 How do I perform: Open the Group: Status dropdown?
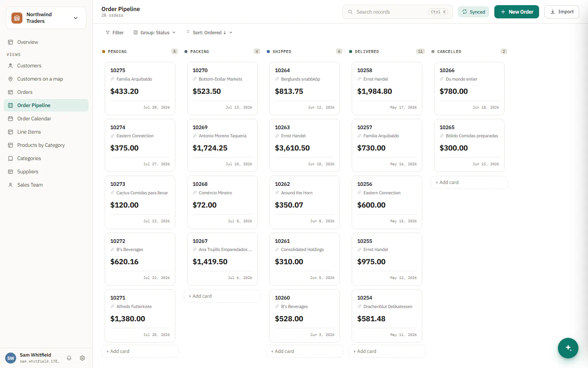click(x=154, y=32)
